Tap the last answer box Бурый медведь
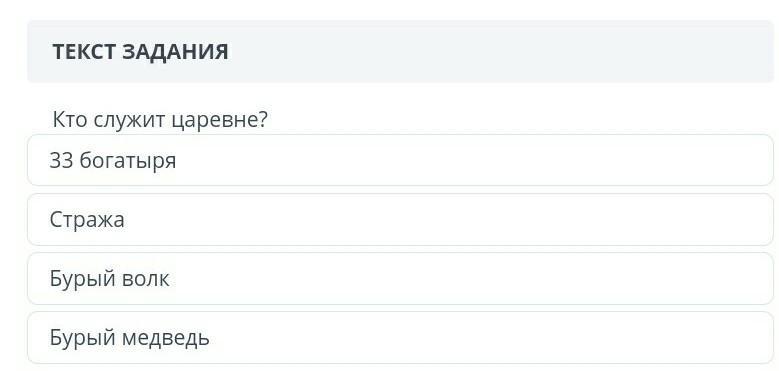The height and width of the screenshot is (371, 779). (x=400, y=337)
